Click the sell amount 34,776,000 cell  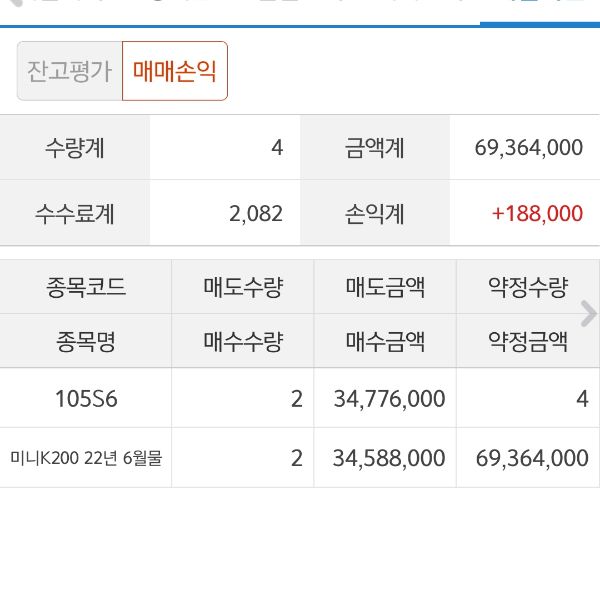(388, 399)
